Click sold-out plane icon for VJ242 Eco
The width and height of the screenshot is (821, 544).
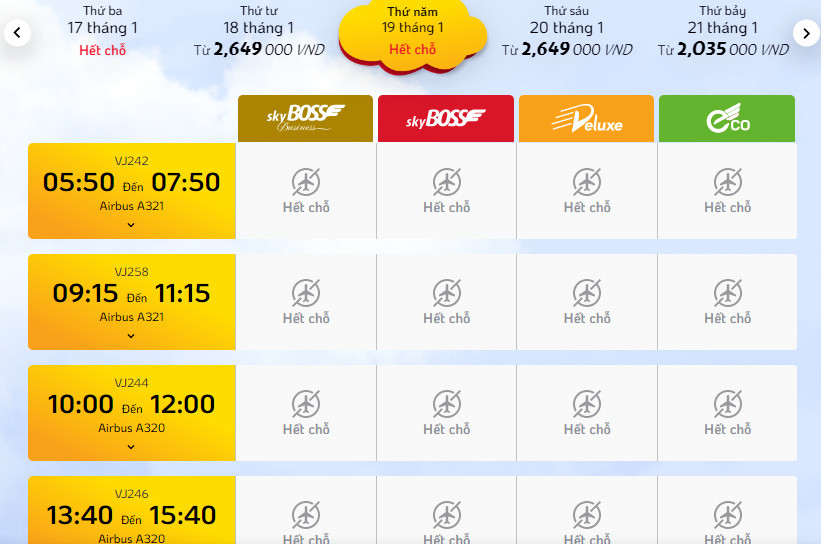coord(727,182)
